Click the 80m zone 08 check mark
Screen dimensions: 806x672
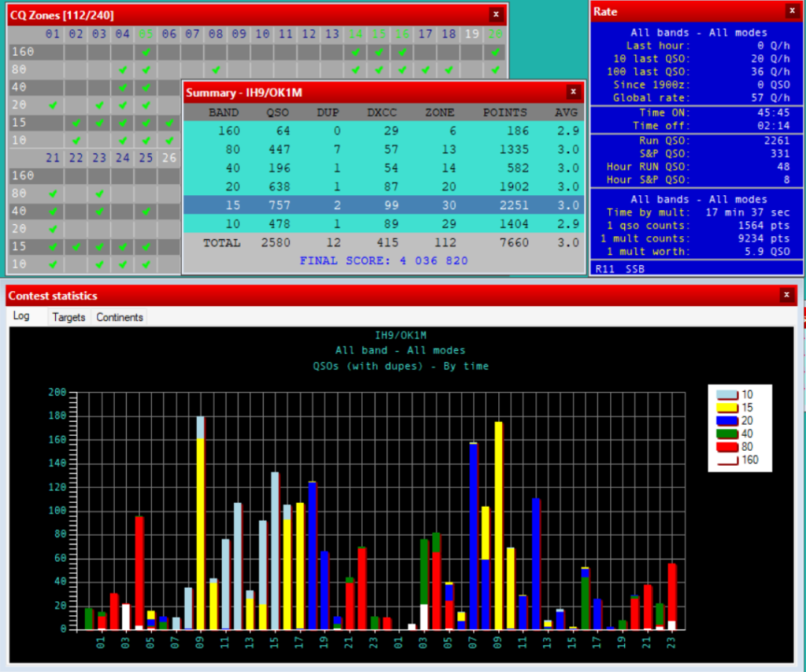tap(216, 69)
